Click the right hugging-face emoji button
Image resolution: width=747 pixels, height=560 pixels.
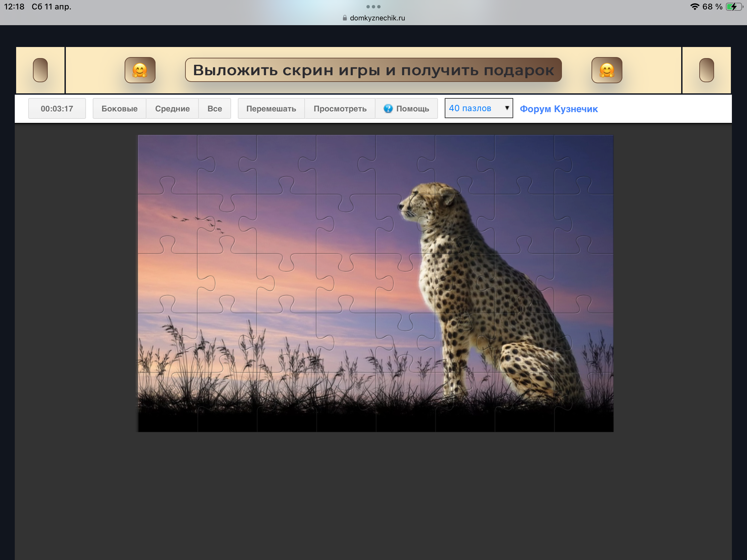coord(607,70)
